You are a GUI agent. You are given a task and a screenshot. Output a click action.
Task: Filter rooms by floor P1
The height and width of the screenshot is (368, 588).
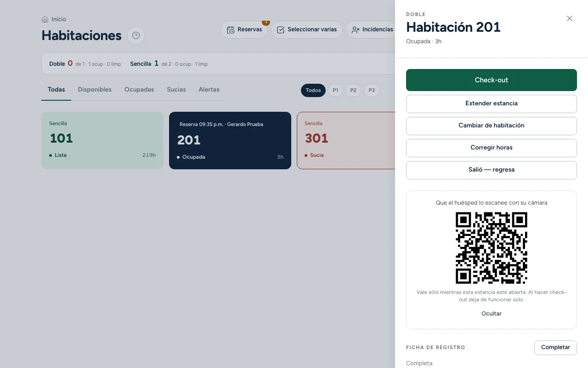tap(335, 90)
